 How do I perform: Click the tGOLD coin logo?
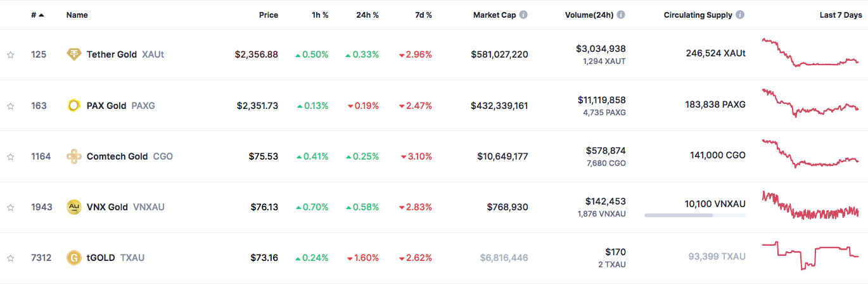tap(74, 258)
